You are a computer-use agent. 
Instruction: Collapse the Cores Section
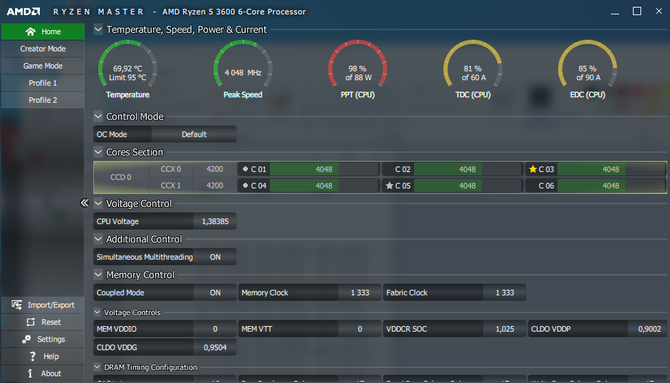pos(98,152)
